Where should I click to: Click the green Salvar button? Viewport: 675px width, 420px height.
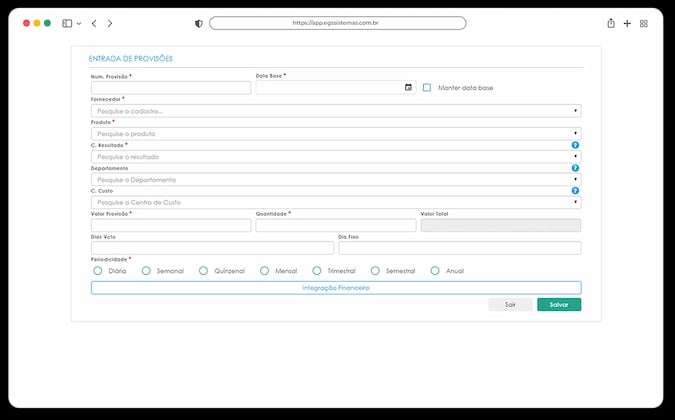(x=559, y=305)
